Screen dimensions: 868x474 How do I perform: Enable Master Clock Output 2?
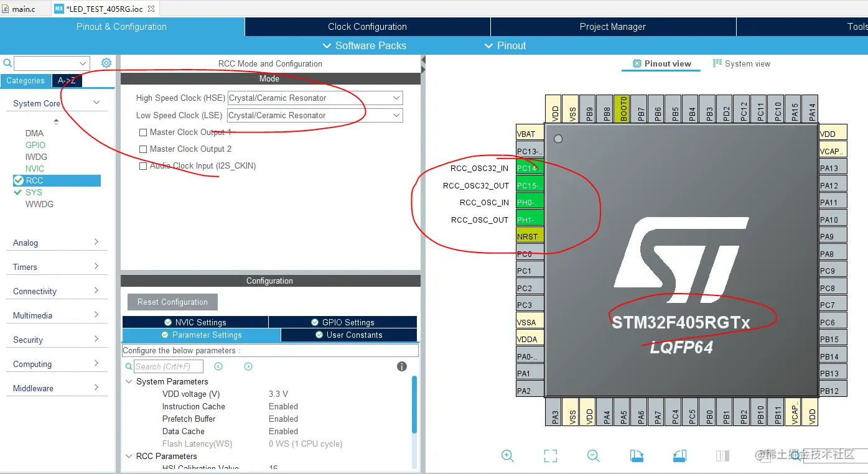pos(143,149)
